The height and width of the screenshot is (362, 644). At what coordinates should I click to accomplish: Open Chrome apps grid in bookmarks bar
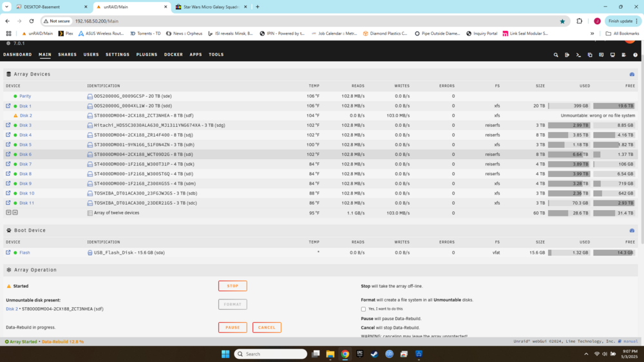[8, 33]
